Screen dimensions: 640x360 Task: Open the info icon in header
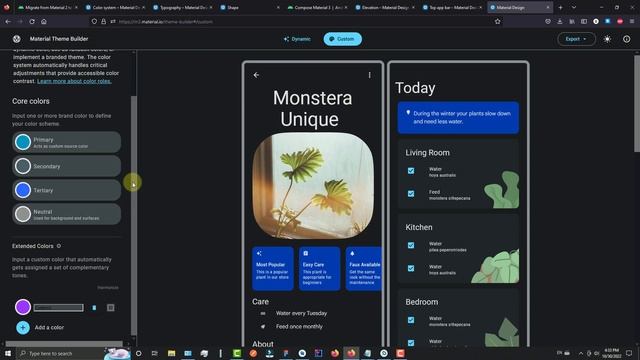tap(627, 39)
